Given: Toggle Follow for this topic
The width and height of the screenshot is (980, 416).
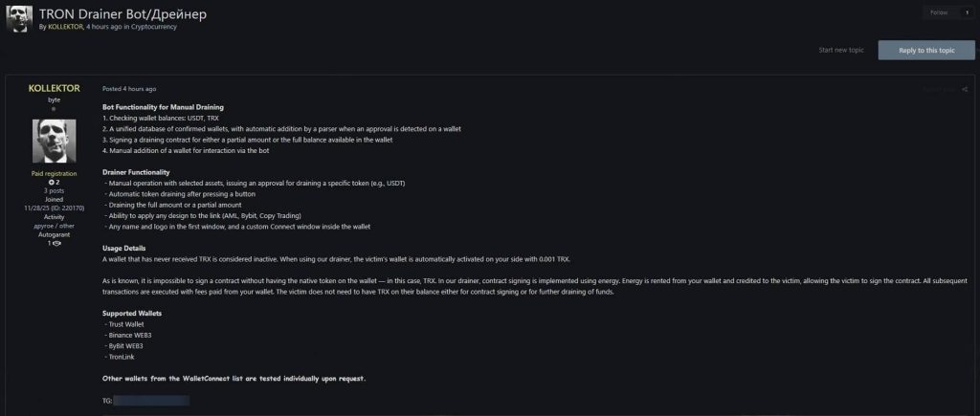Looking at the screenshot, I should [x=939, y=12].
